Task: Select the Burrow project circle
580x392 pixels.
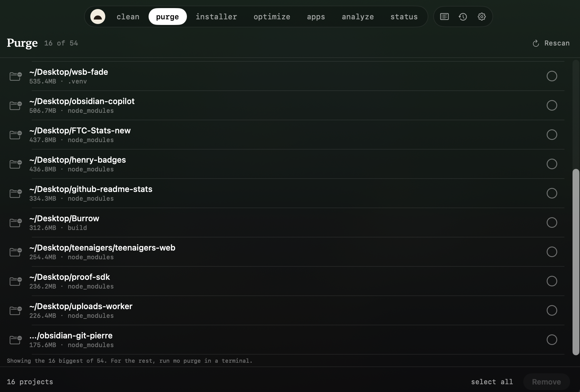Action: pos(552,222)
